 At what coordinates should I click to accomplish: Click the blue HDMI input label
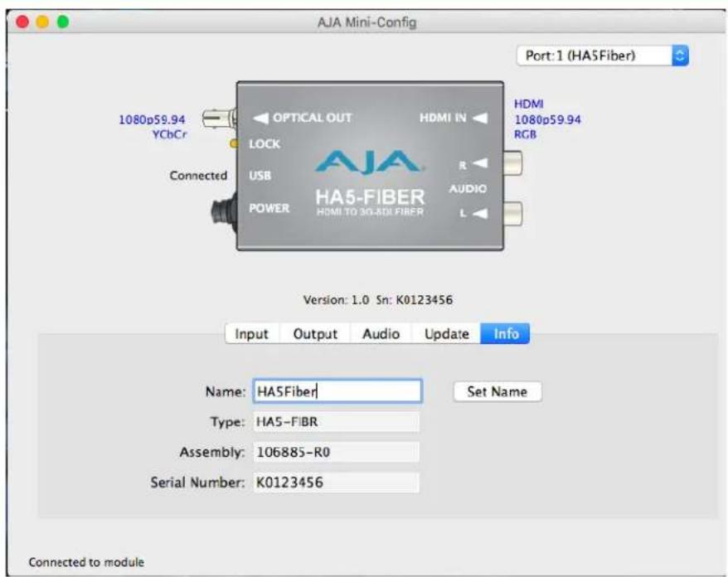[528, 104]
